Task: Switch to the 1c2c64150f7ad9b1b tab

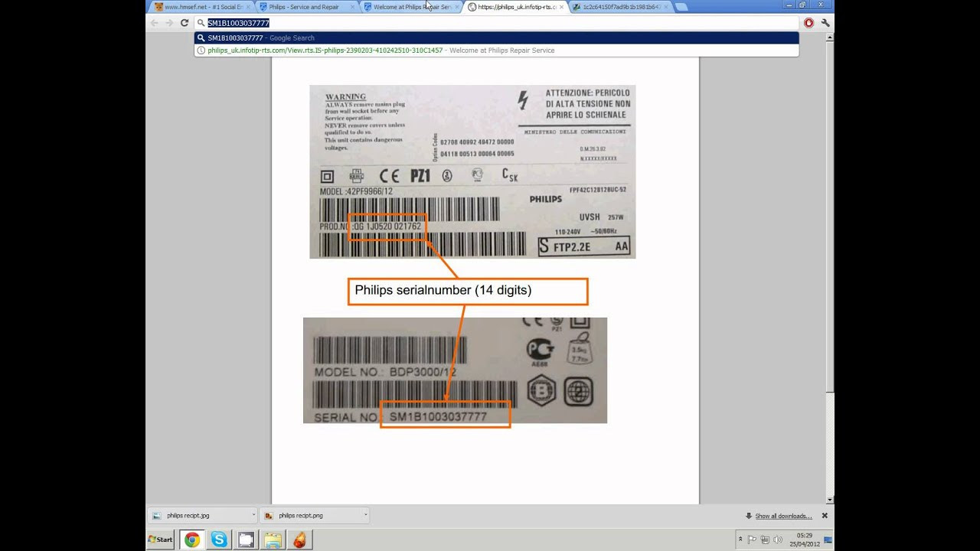Action: point(620,7)
